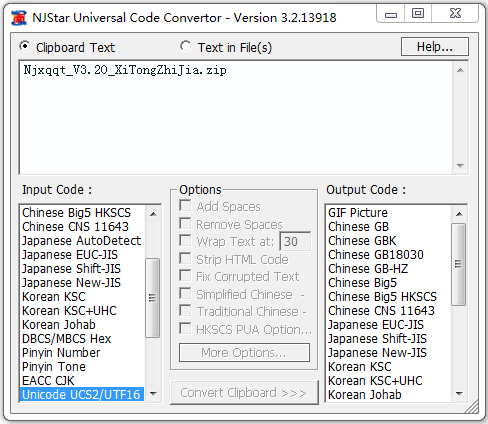Click the Input Code list scrollbar thumb
Viewport: 488px width, 424px height.
point(153,297)
